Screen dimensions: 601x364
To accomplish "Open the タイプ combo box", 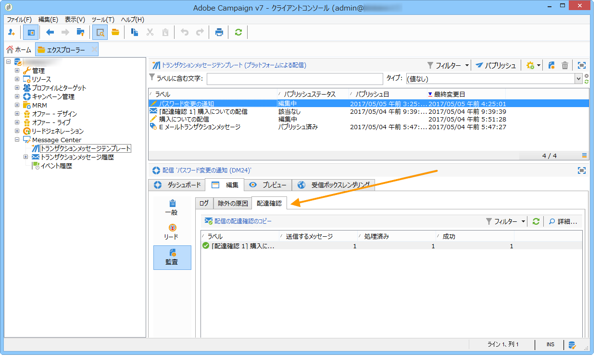I will click(x=494, y=79).
